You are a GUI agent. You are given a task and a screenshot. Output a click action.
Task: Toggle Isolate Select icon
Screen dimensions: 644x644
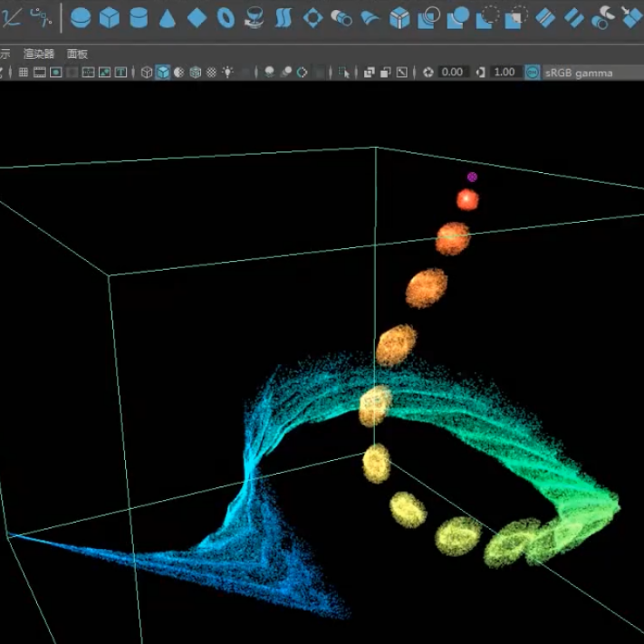tap(343, 72)
